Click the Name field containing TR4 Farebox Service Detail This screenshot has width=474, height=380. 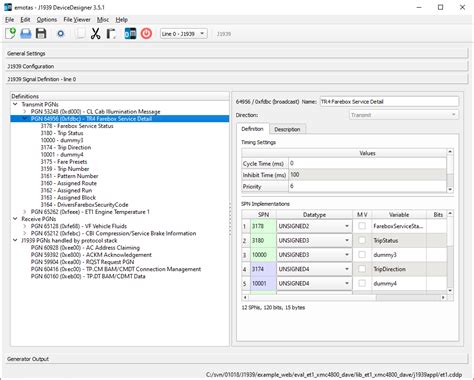(x=389, y=102)
